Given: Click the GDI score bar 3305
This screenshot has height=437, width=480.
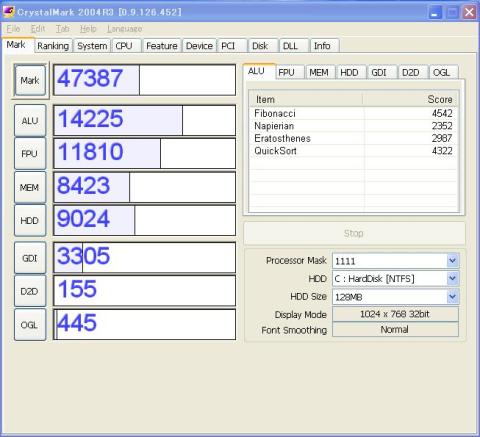Looking at the screenshot, I should pyautogui.click(x=144, y=258).
